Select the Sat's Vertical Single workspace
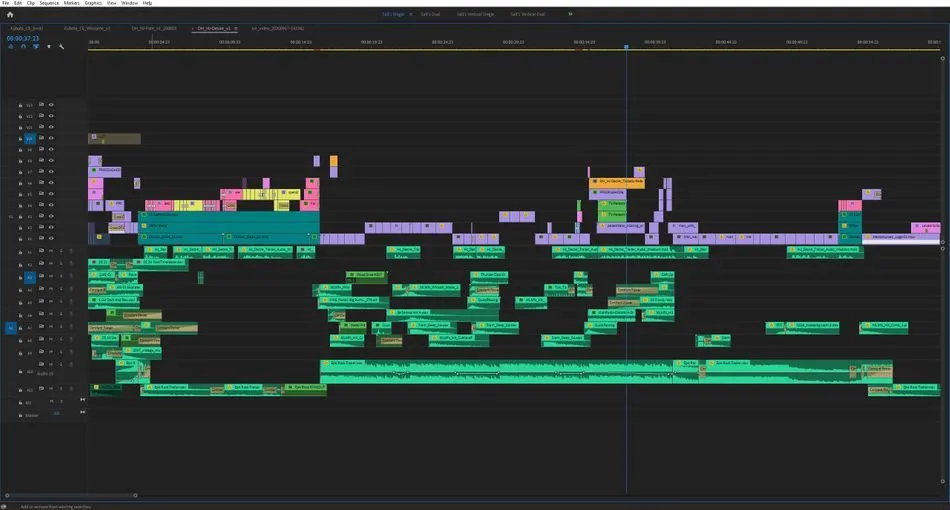This screenshot has height=510, width=950. [475, 14]
